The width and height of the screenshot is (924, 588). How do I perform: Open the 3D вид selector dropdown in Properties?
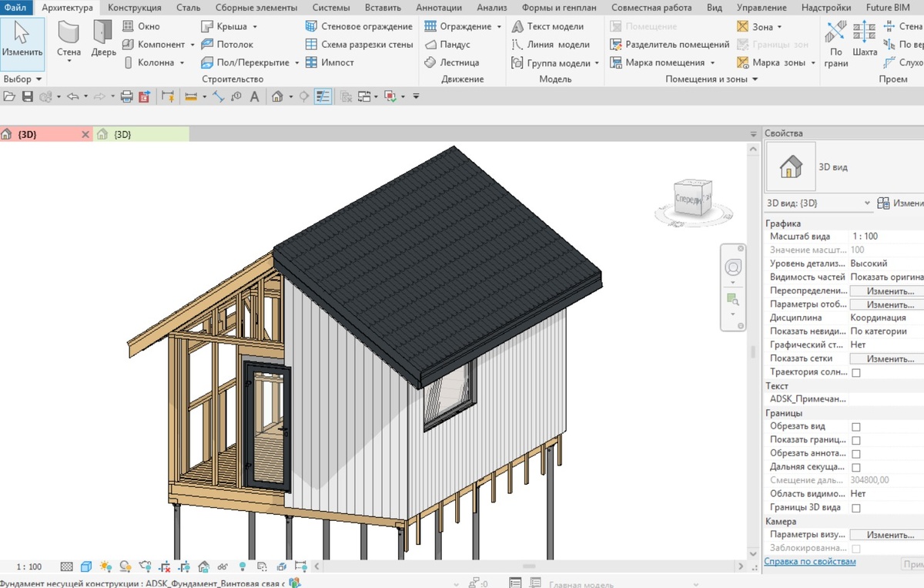(x=866, y=203)
